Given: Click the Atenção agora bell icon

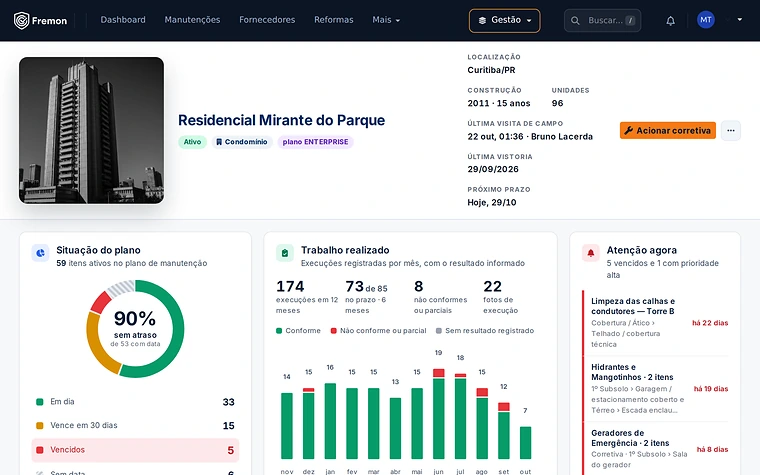Looking at the screenshot, I should pyautogui.click(x=590, y=253).
